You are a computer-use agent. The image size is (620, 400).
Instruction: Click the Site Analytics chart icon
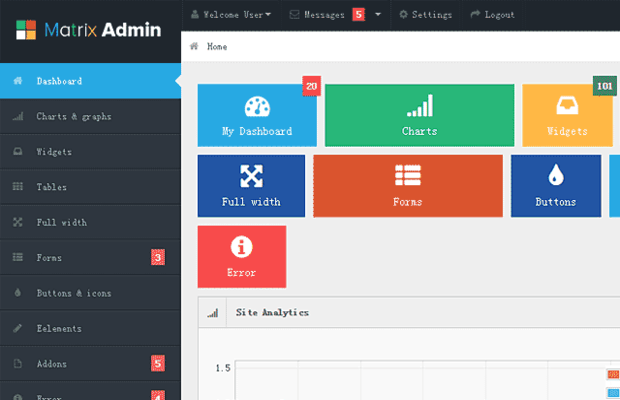point(212,313)
